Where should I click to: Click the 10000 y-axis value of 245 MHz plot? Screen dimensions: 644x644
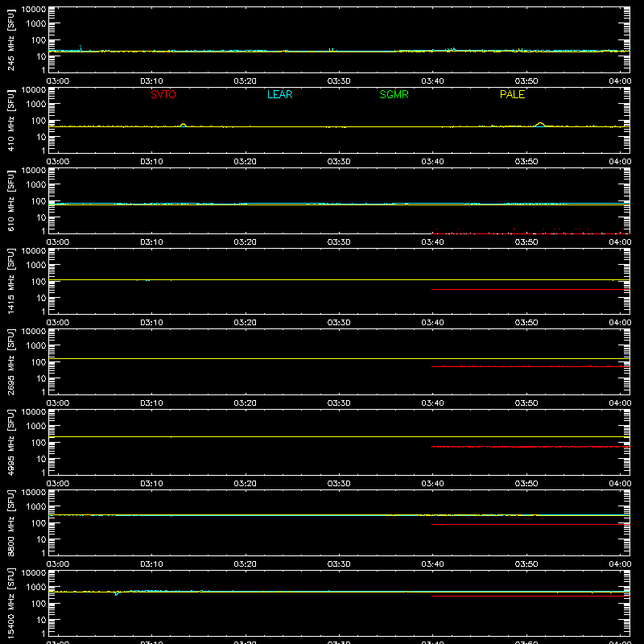click(x=34, y=9)
